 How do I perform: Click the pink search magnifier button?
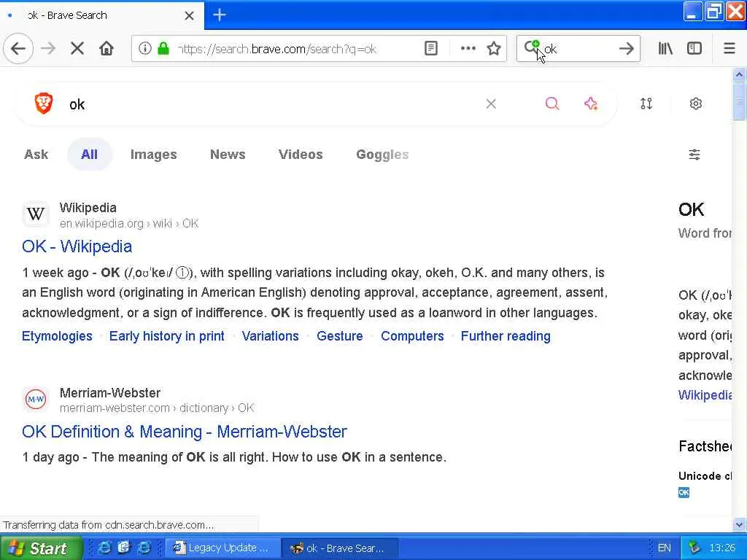click(x=551, y=104)
